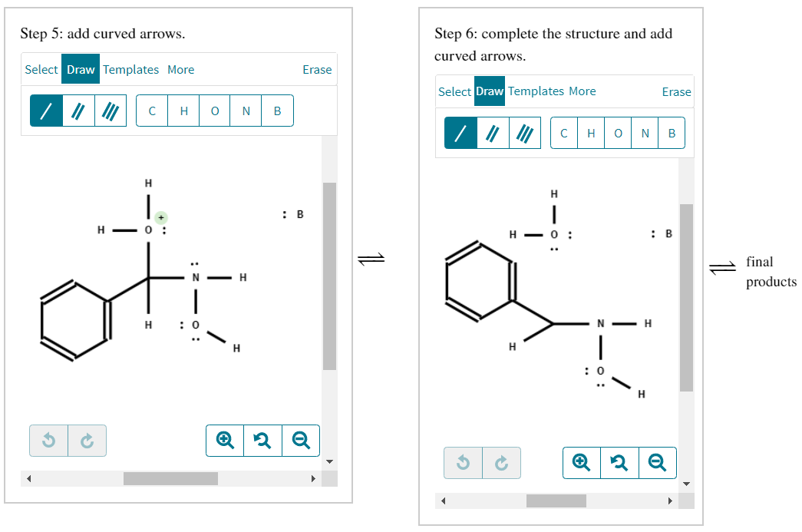Viewport: 802px width, 532px height.
Task: Click the zoom in magnifier in Step 5
Action: 224,440
